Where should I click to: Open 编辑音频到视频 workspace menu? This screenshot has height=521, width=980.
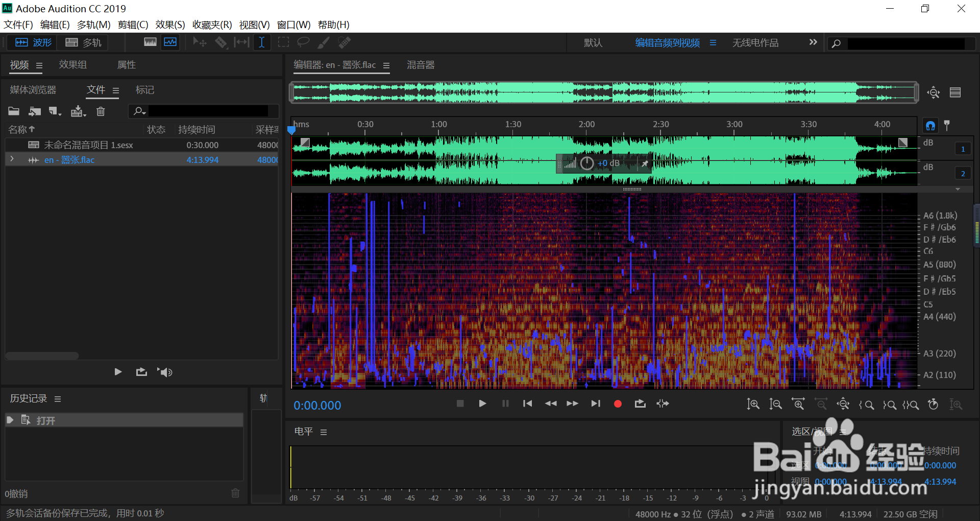[713, 43]
